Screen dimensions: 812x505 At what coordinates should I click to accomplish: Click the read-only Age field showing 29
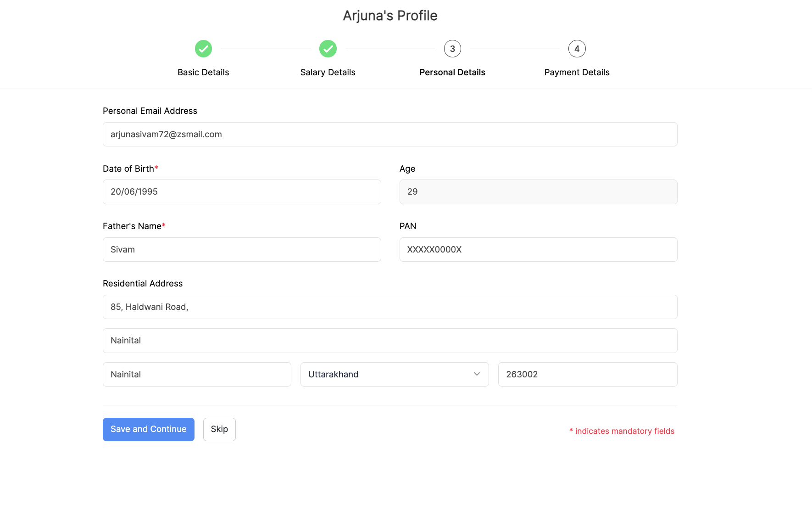[538, 192]
